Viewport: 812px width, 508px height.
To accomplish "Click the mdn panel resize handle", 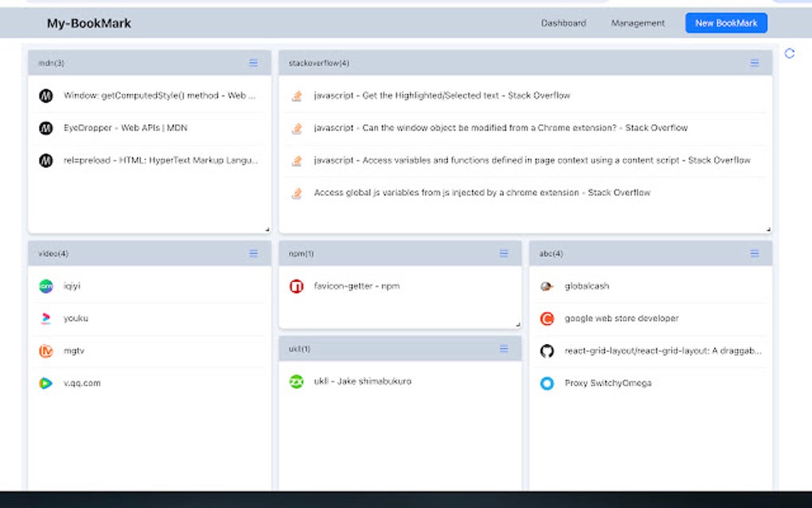I will (x=267, y=229).
